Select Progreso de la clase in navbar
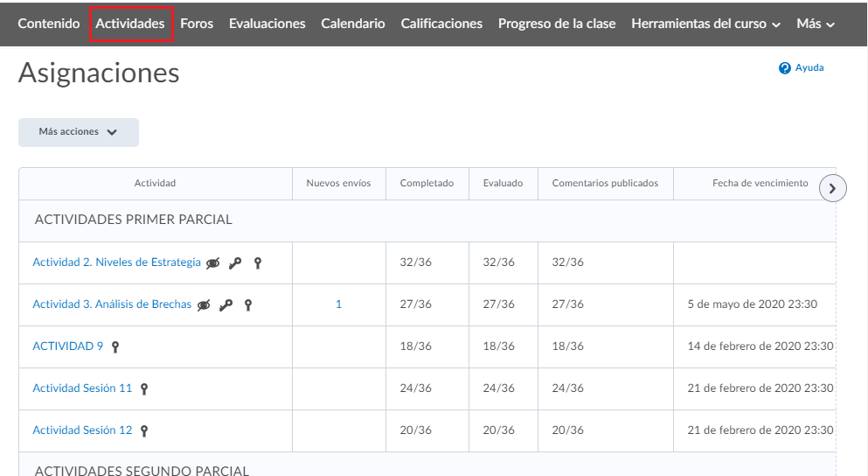Viewport: 868px width, 476px height. [x=557, y=24]
